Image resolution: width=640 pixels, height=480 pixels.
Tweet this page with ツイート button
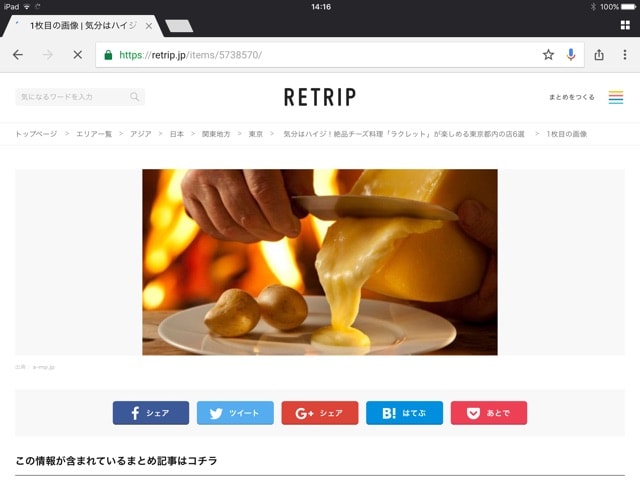pos(235,413)
